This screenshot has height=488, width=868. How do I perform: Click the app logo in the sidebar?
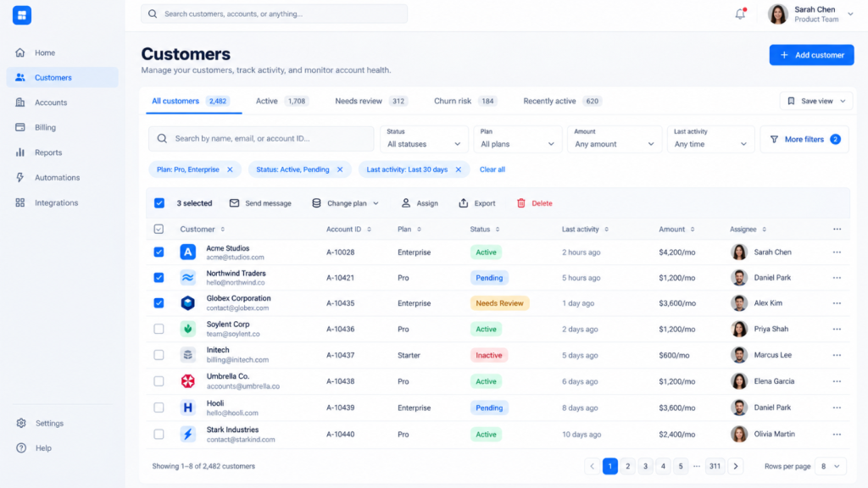pyautogui.click(x=21, y=15)
